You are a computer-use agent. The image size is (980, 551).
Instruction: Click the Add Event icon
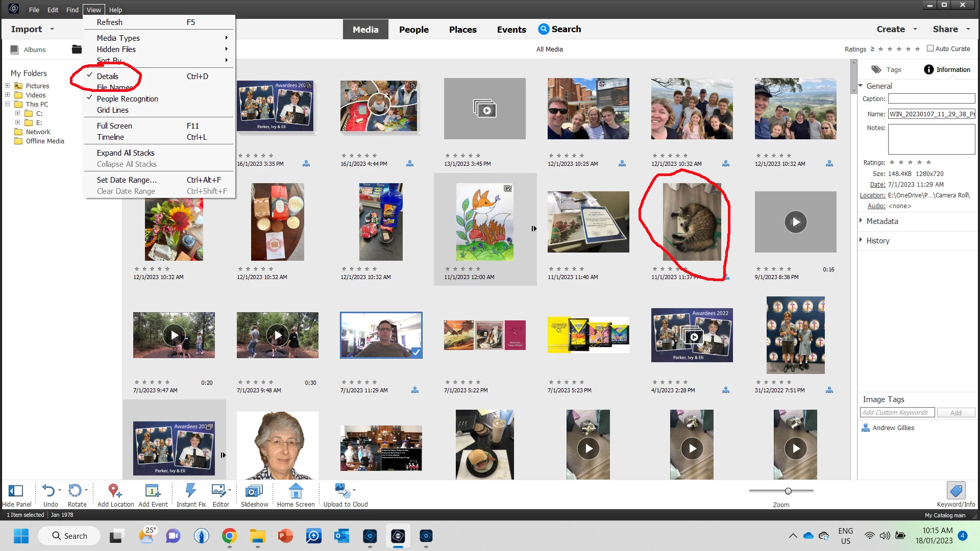click(152, 491)
